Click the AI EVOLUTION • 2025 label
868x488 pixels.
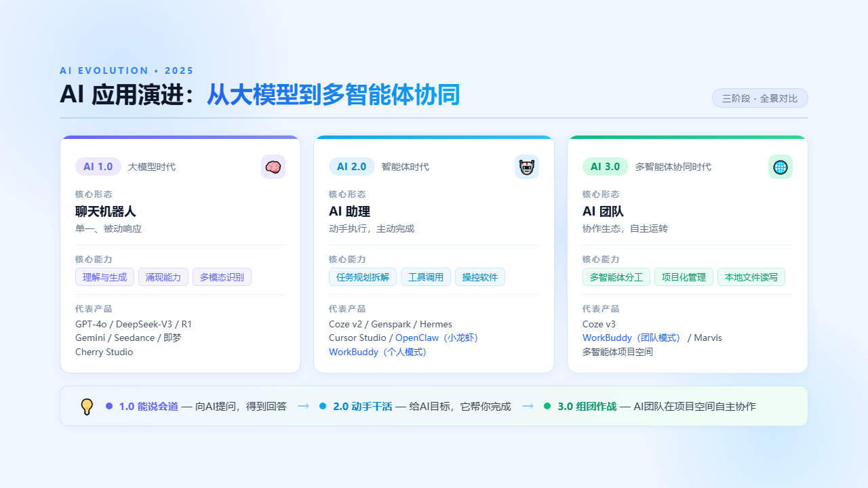click(x=127, y=70)
